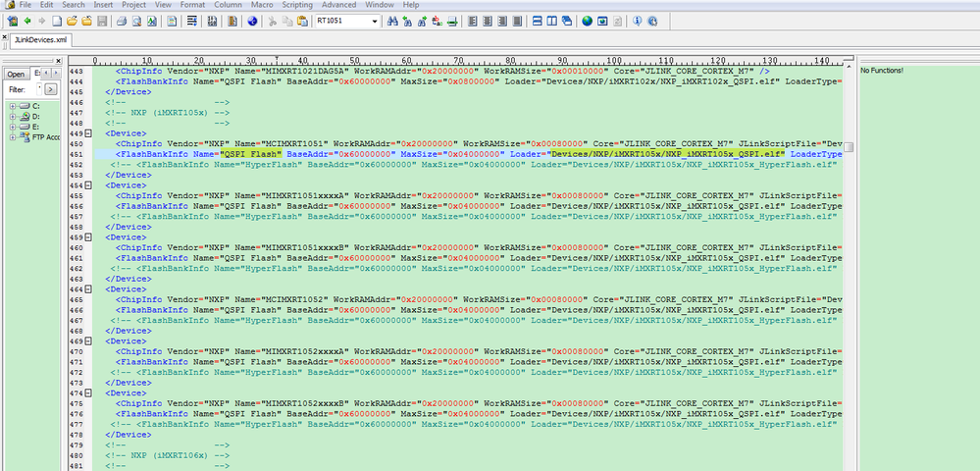Open Replace dialog icon
The height and width of the screenshot is (471, 980).
(x=437, y=22)
